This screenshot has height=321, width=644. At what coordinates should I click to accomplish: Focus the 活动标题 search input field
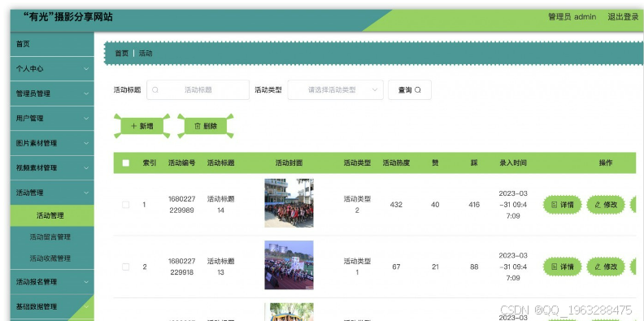[x=198, y=90]
